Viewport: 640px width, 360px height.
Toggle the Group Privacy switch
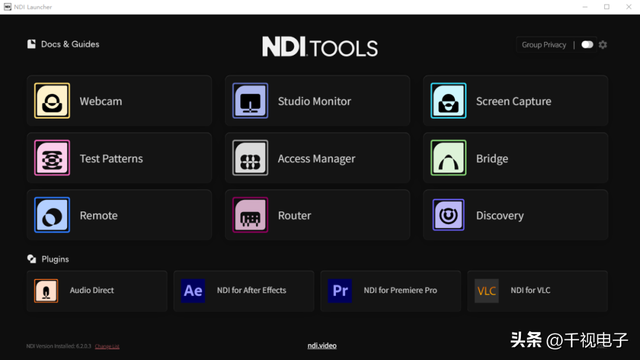[x=587, y=44]
